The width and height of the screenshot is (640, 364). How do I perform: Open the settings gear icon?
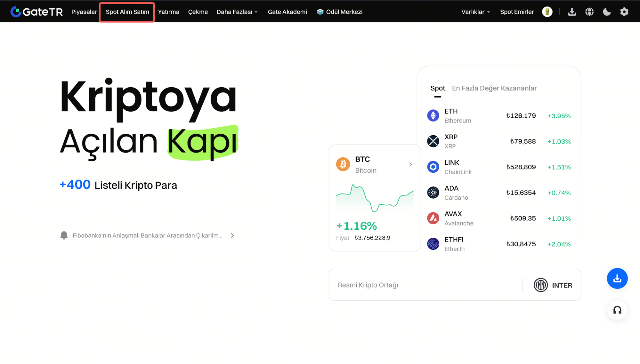pos(624,12)
